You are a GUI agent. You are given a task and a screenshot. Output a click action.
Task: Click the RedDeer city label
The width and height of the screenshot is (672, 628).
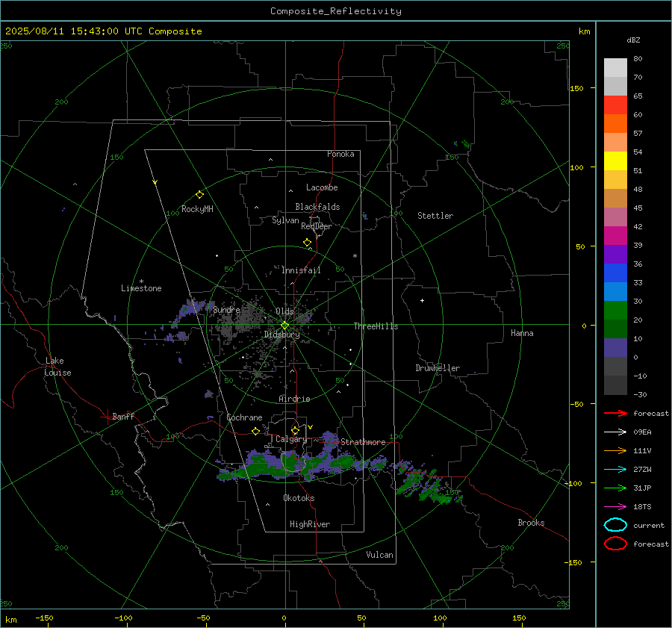[317, 226]
